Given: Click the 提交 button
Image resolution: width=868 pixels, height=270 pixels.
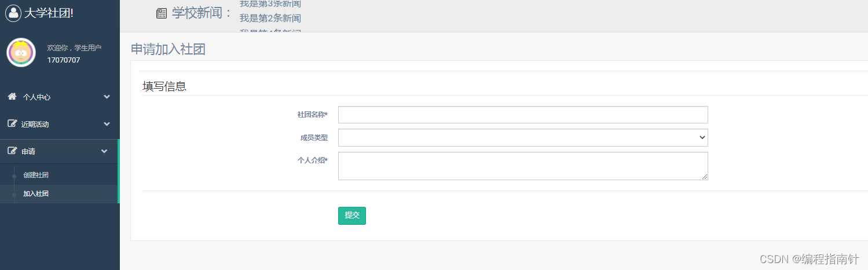Looking at the screenshot, I should [352, 216].
